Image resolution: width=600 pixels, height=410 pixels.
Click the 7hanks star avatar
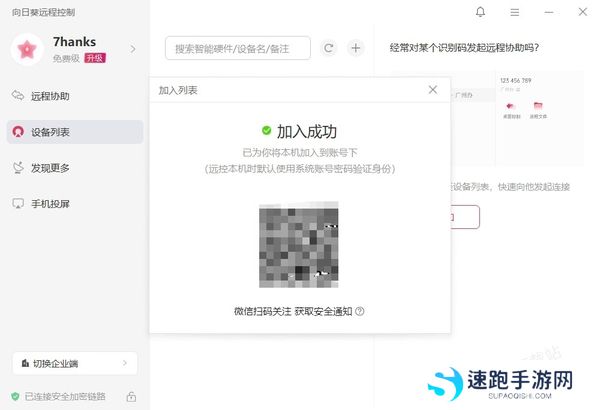coord(27,49)
